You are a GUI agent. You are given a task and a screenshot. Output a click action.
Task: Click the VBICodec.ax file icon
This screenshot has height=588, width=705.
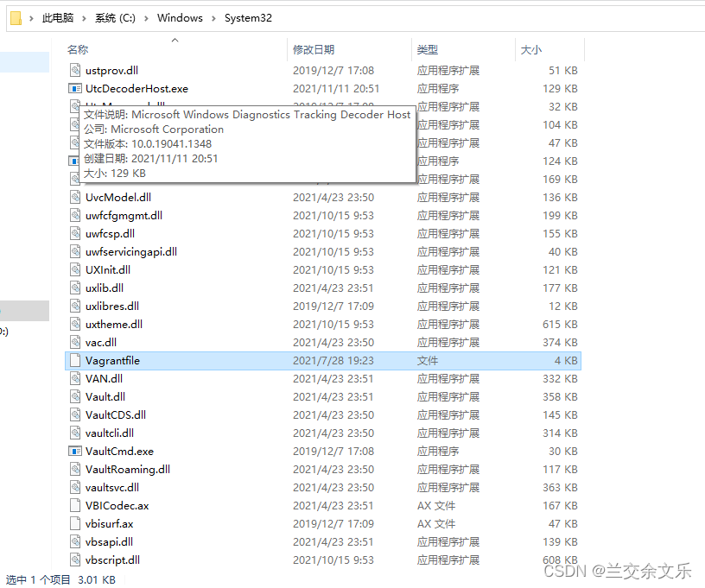pyautogui.click(x=75, y=505)
